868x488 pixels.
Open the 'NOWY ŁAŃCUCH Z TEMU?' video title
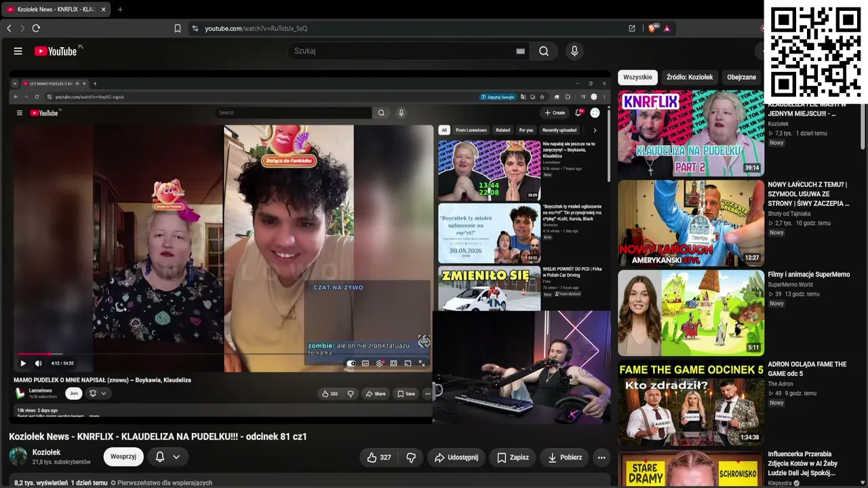[x=808, y=194]
